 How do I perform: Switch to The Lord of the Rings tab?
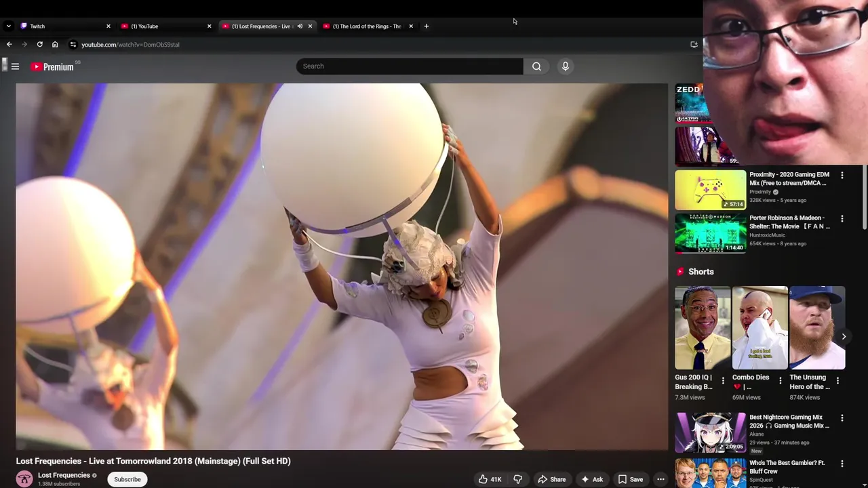pyautogui.click(x=367, y=26)
